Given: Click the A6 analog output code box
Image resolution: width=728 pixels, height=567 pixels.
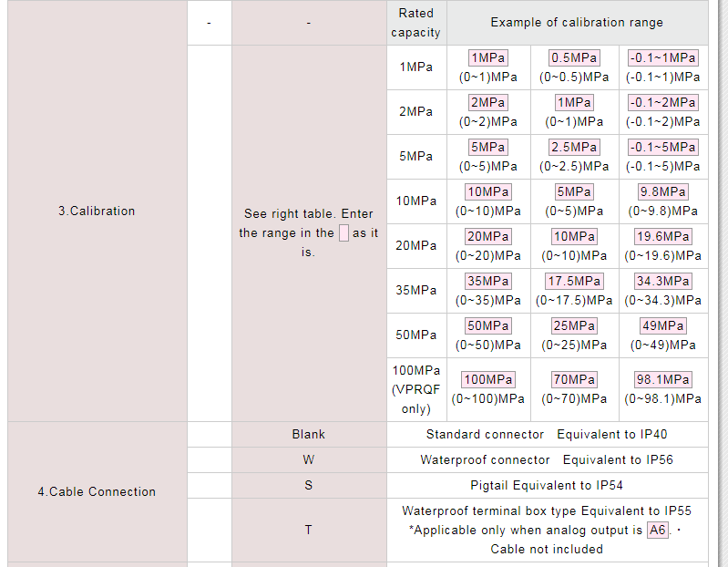Looking at the screenshot, I should pos(658,530).
